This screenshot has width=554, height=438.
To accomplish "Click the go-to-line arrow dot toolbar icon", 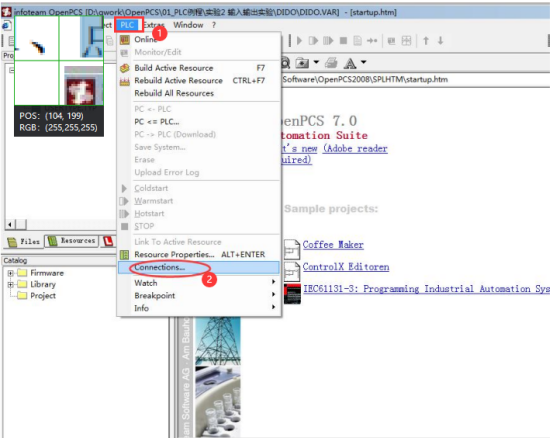I will click(x=372, y=41).
